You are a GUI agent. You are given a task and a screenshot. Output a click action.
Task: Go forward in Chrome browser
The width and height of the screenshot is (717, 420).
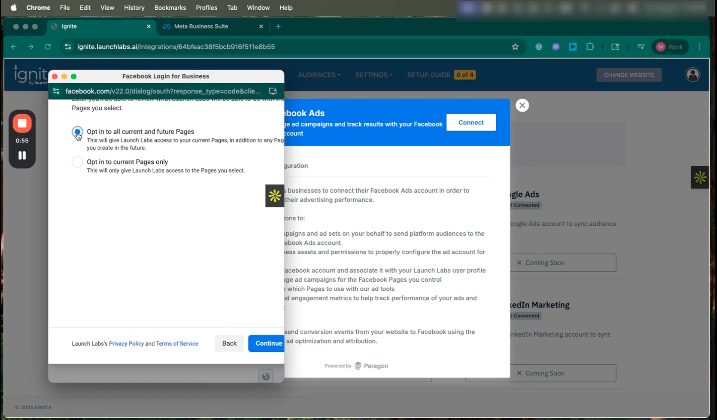pyautogui.click(x=31, y=47)
